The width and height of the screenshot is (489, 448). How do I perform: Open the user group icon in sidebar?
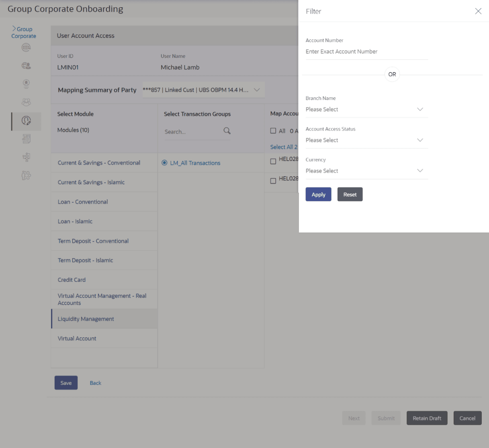[x=26, y=102]
